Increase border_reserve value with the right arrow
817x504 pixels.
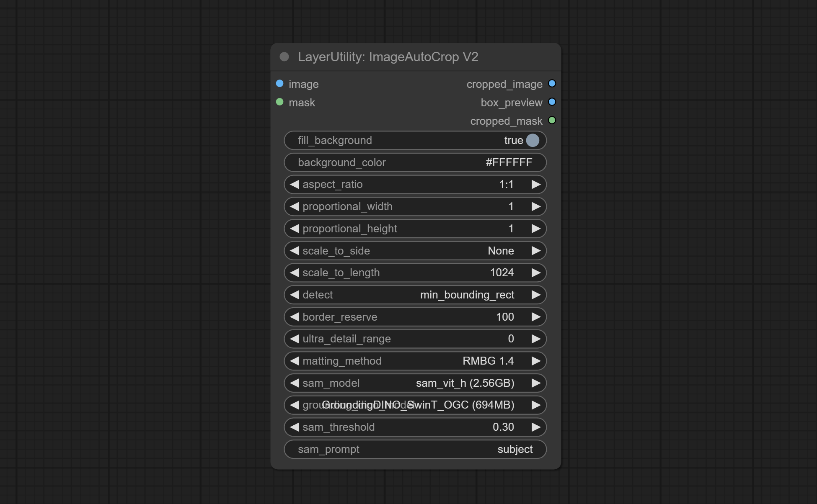(x=535, y=317)
